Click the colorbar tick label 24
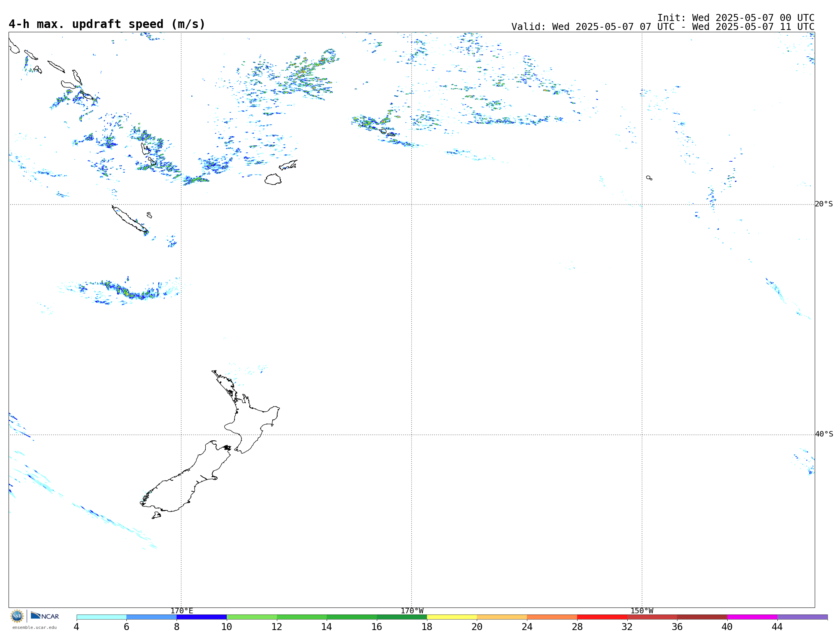This screenshot has width=840, height=632. click(x=527, y=627)
